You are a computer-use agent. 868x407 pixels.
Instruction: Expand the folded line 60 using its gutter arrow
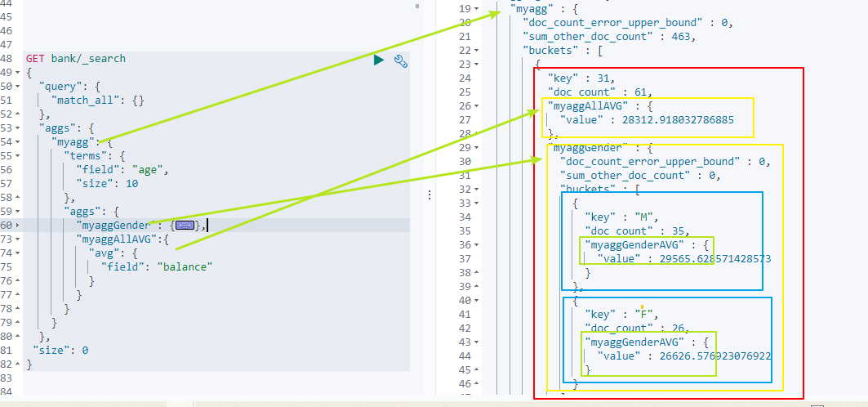[19, 225]
